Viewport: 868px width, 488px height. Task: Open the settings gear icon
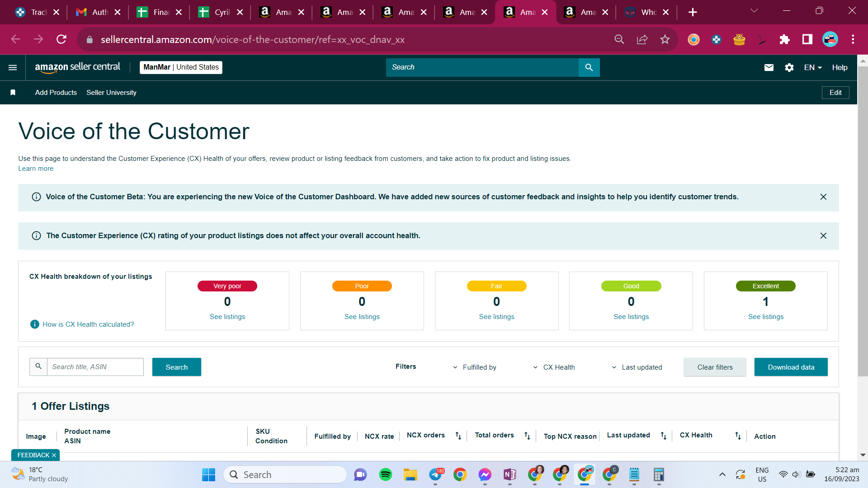[x=789, y=67]
